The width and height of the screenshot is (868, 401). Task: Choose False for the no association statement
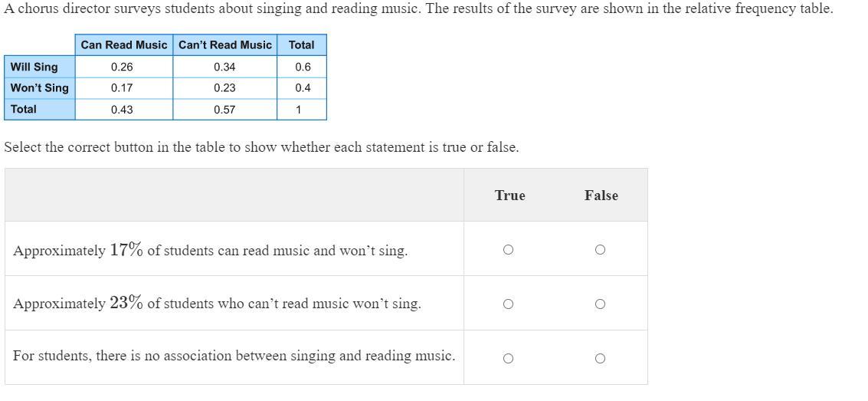coord(600,358)
